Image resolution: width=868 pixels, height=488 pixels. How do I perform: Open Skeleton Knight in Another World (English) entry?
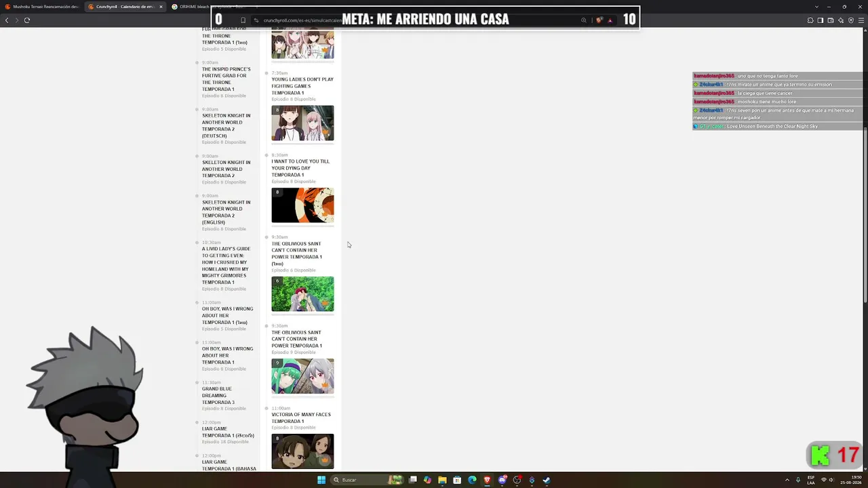click(x=226, y=212)
